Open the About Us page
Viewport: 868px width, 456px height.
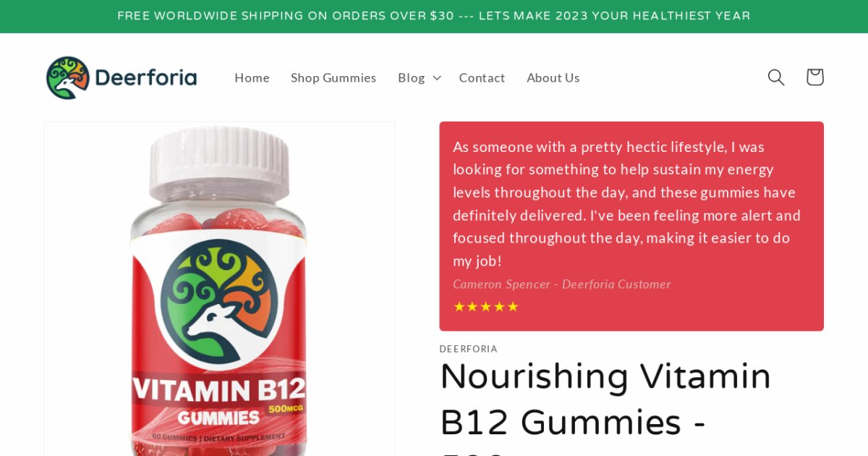(553, 77)
